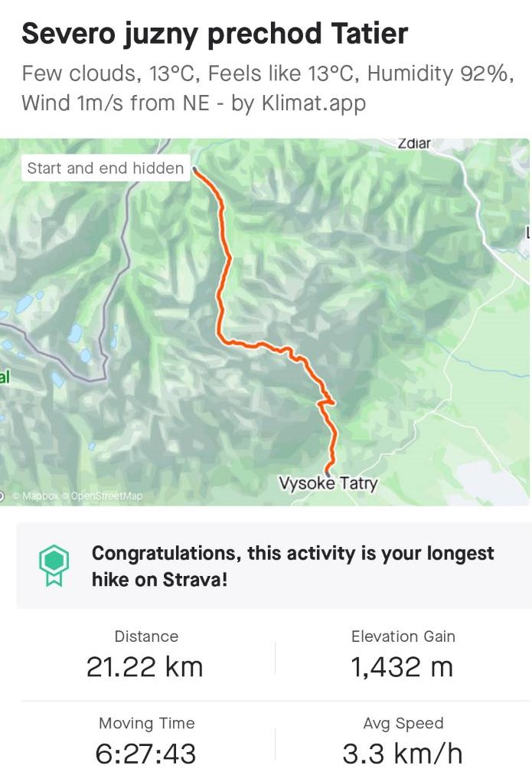
Task: Click the zigzag switchback section of route
Action: tap(327, 401)
